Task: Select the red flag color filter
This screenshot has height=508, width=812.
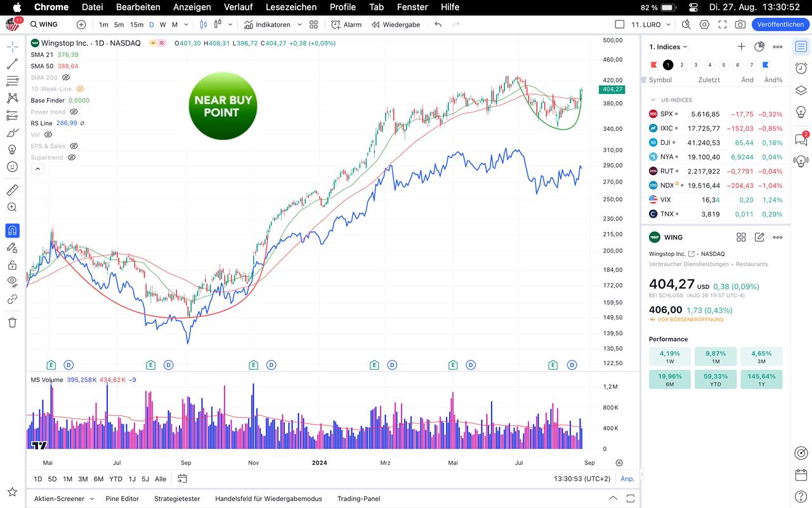Action: pyautogui.click(x=654, y=65)
